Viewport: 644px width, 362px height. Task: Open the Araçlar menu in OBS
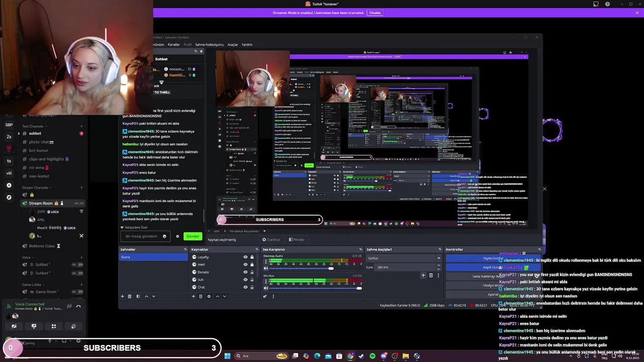click(x=232, y=45)
